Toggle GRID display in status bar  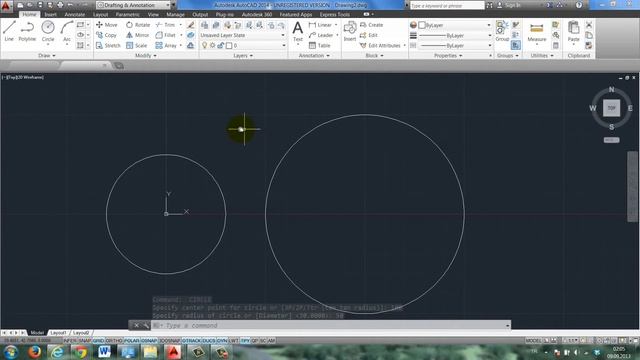click(x=98, y=340)
